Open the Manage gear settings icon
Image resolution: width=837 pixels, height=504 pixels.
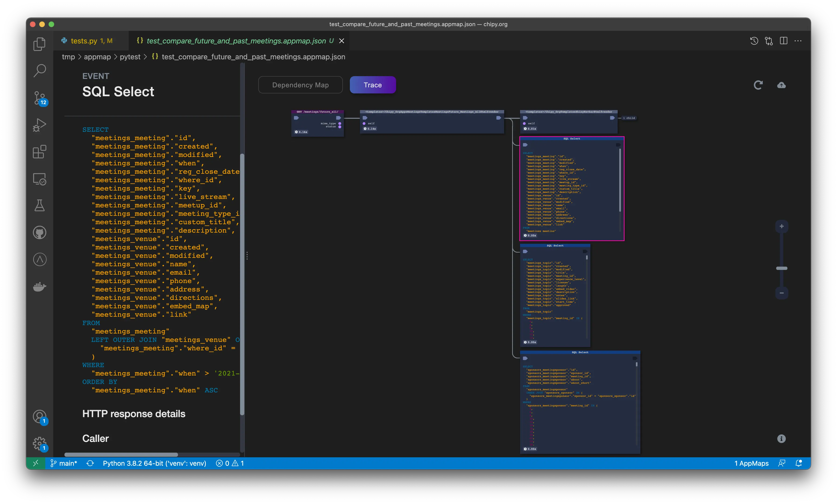pos(39,444)
